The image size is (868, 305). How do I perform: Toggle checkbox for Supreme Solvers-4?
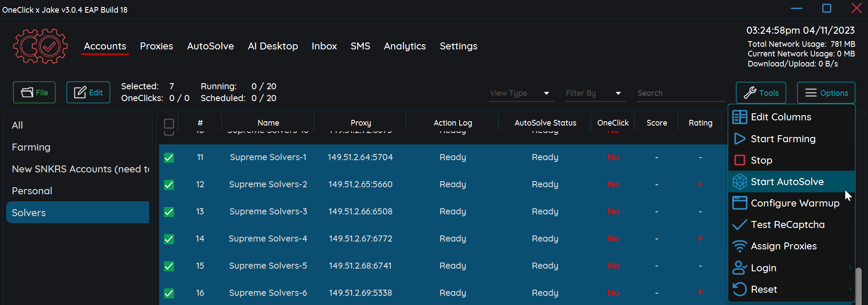tap(169, 239)
